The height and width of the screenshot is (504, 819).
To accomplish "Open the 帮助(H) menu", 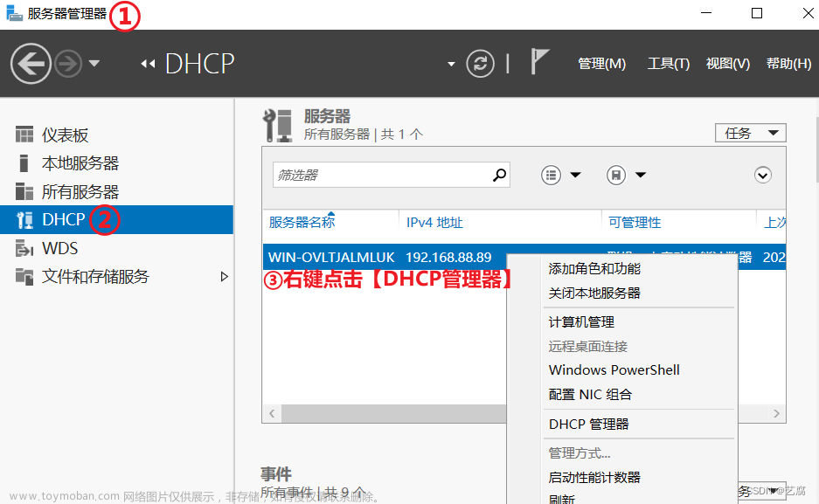I will click(788, 64).
